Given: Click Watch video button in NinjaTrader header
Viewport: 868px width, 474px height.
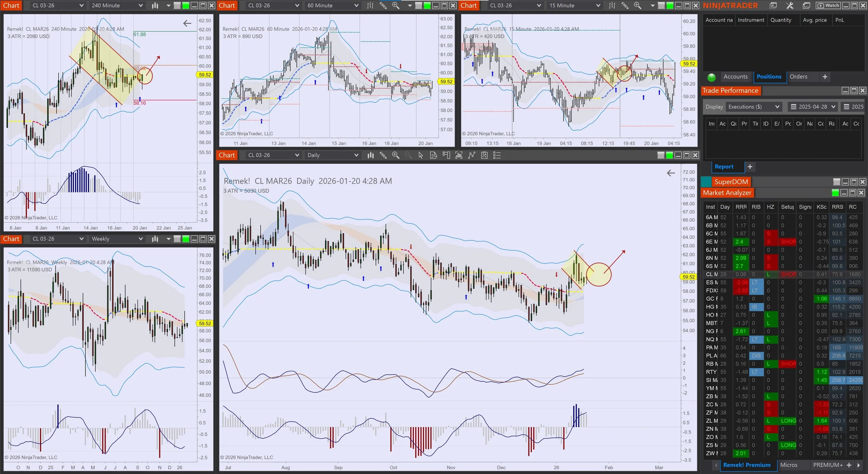Looking at the screenshot, I should pyautogui.click(x=828, y=5).
